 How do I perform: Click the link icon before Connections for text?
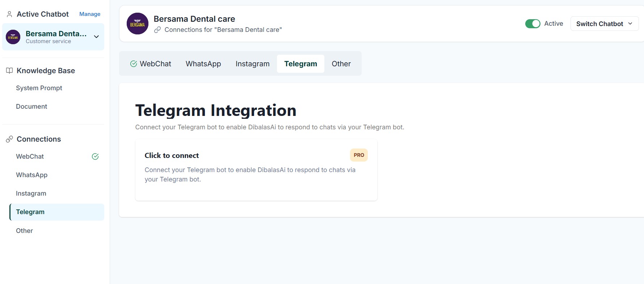pyautogui.click(x=157, y=30)
